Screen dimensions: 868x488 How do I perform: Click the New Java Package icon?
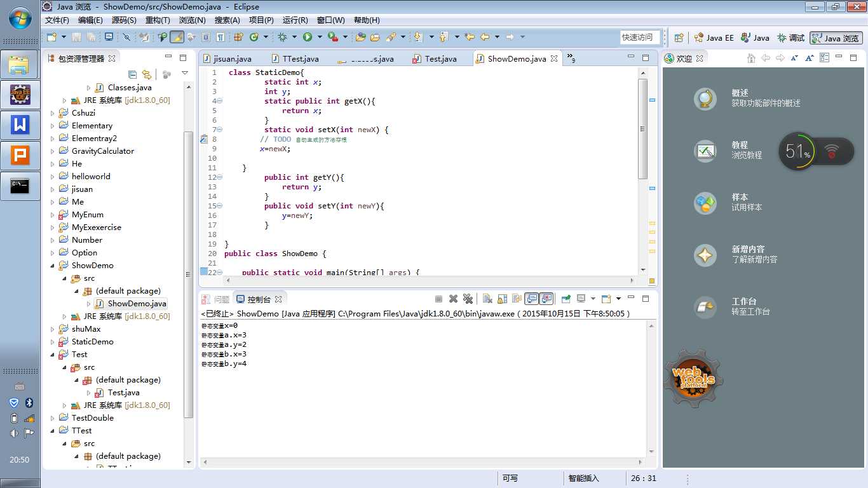tap(238, 37)
